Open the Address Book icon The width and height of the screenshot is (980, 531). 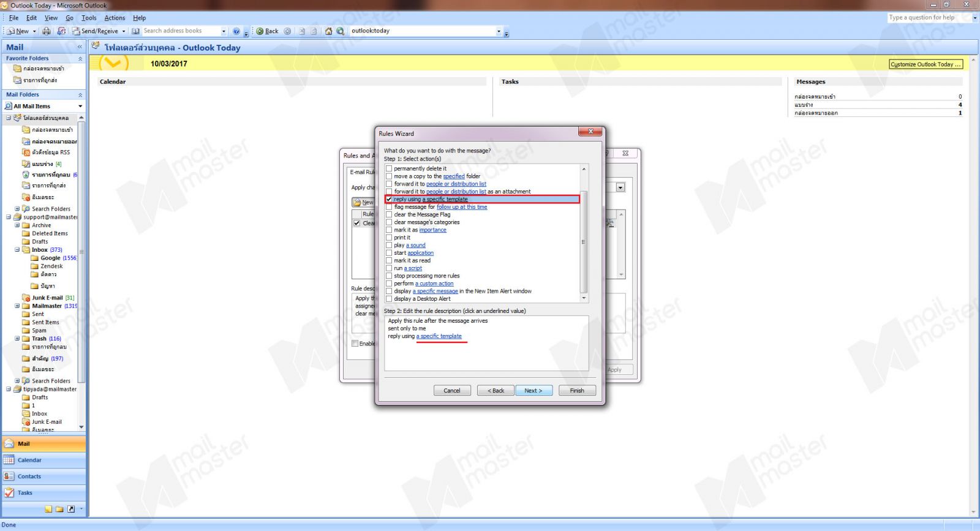pos(136,31)
